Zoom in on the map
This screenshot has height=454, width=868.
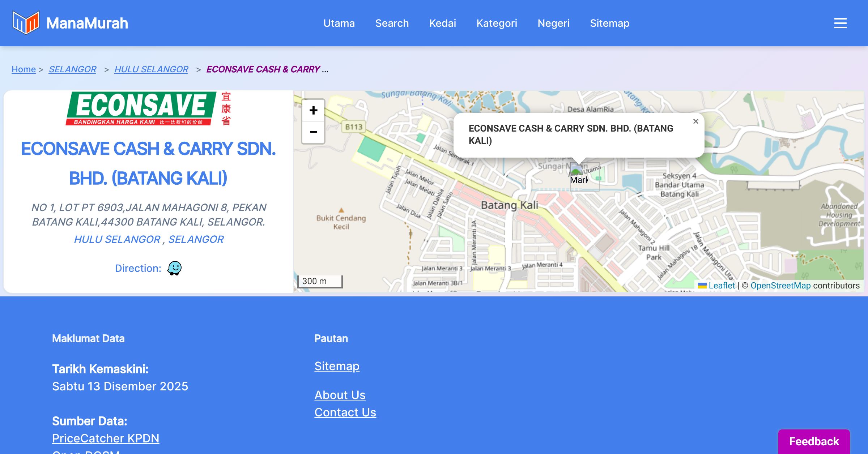pos(313,110)
